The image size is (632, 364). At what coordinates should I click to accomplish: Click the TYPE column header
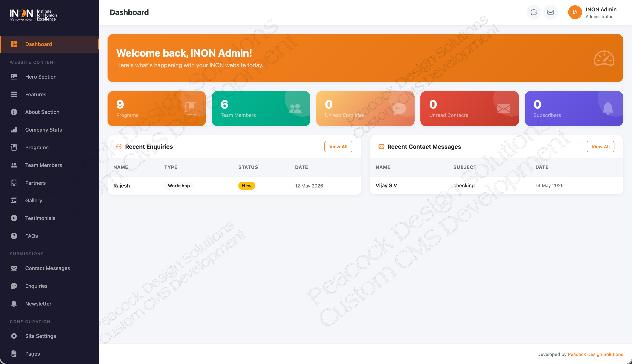[171, 167]
